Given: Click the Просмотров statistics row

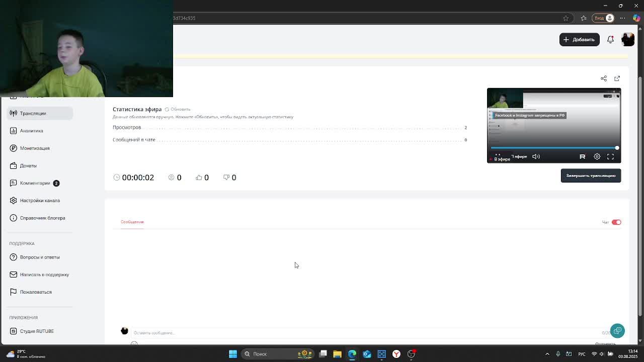Looking at the screenshot, I should tap(290, 128).
